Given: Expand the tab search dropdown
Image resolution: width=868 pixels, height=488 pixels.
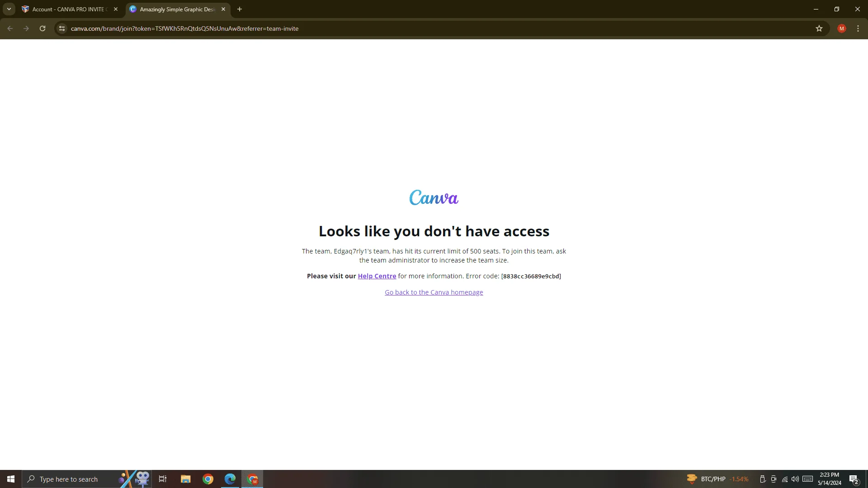Looking at the screenshot, I should tap(9, 9).
